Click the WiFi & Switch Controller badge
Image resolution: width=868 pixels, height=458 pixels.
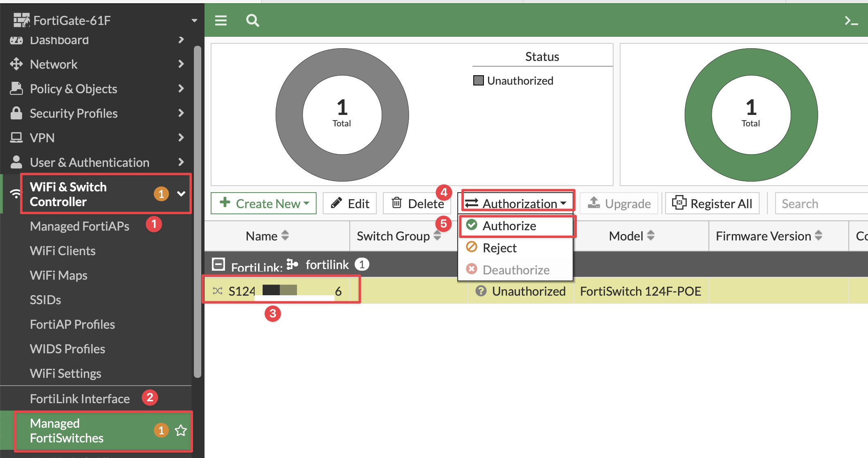tap(161, 194)
